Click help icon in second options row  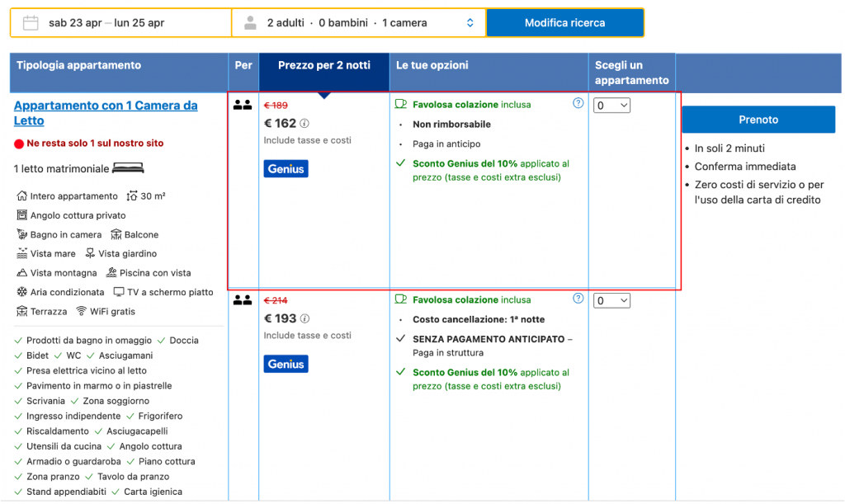point(578,299)
